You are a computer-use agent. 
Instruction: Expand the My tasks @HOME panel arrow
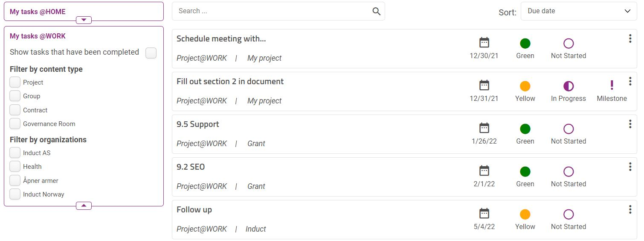point(84,20)
